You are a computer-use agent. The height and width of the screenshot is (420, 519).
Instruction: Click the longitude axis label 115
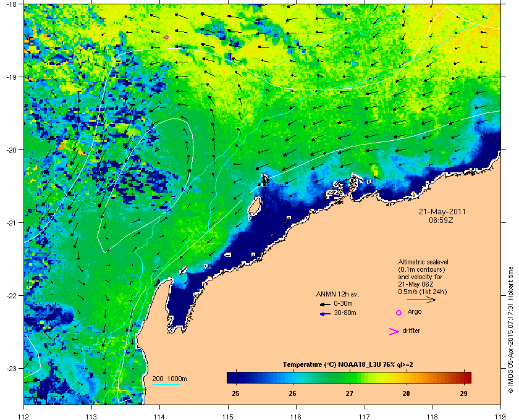(228, 416)
